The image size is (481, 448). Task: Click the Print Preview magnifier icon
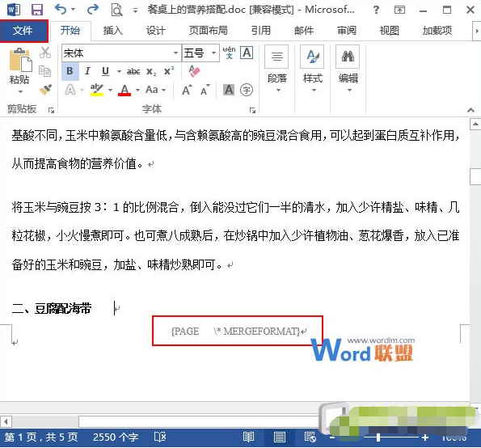[x=116, y=10]
